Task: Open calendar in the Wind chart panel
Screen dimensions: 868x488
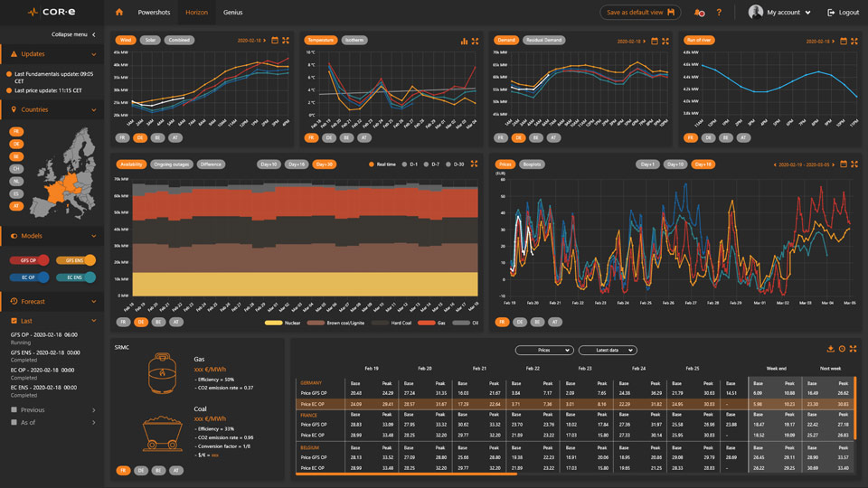Action: click(275, 41)
